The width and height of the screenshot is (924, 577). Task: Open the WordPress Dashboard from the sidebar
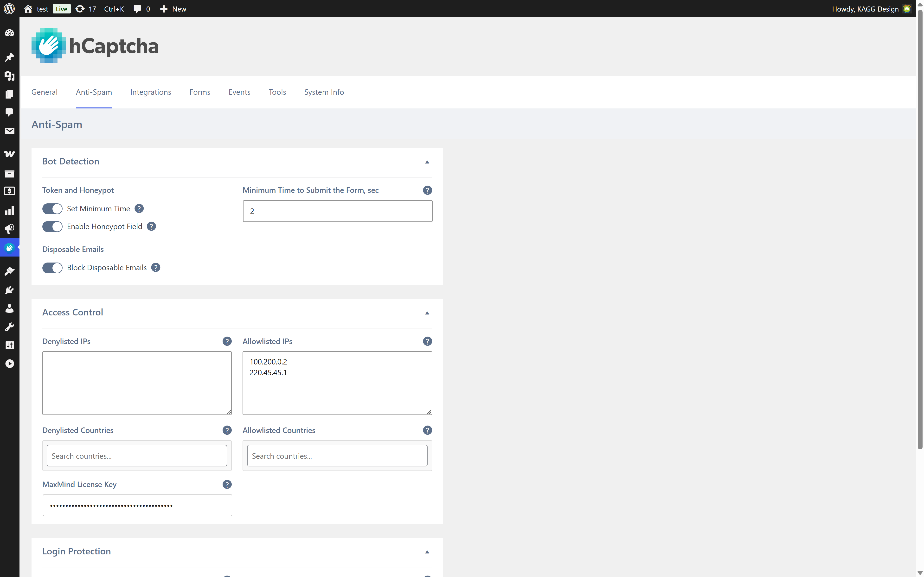10,33
